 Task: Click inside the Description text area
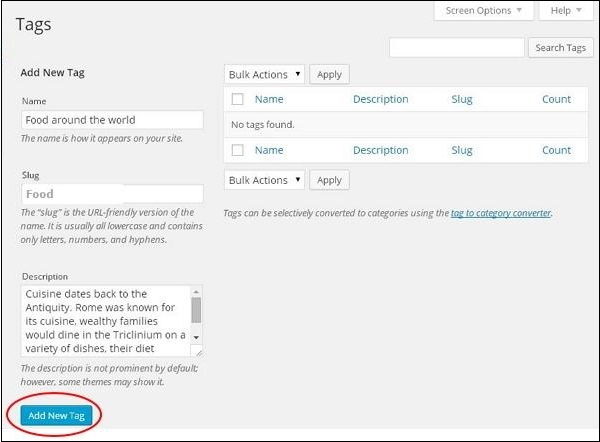coord(104,322)
